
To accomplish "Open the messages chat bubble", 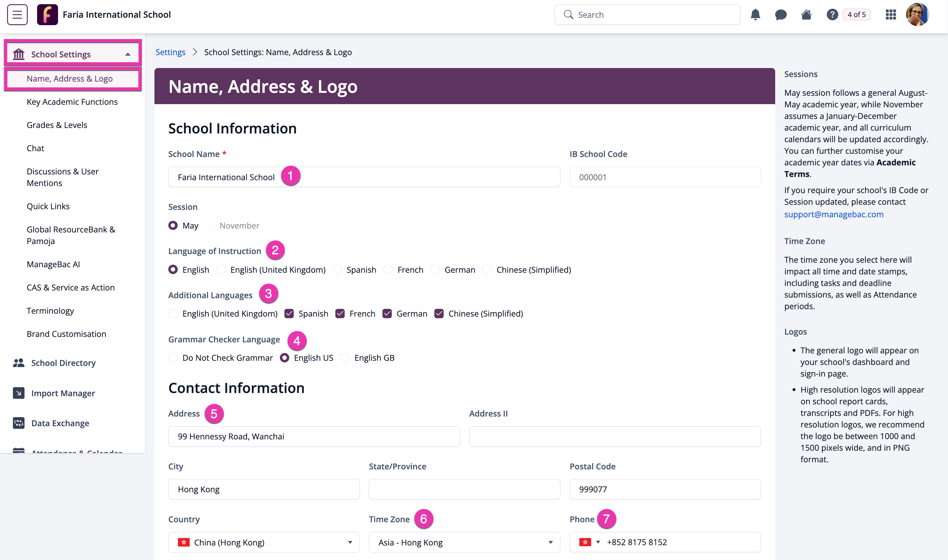I will 780,15.
